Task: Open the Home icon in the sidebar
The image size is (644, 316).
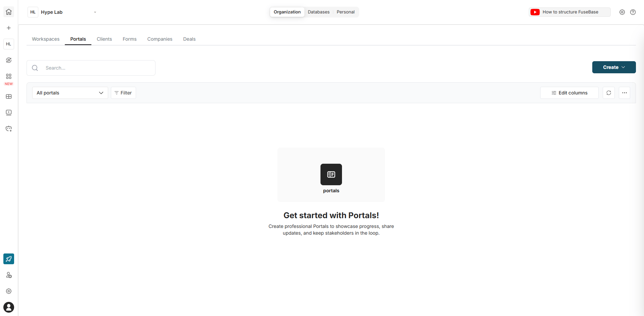Action: click(8, 12)
